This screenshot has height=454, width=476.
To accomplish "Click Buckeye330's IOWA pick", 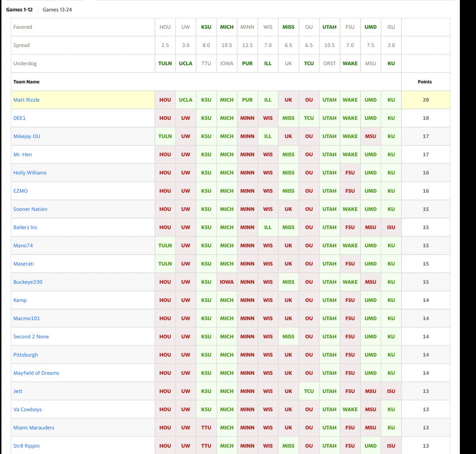I will coord(227,282).
